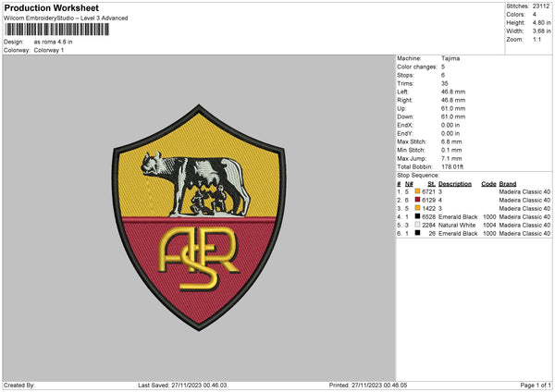Click stitch count '6721' in row 1
Screen dimensions: 555x392
pyautogui.click(x=428, y=191)
